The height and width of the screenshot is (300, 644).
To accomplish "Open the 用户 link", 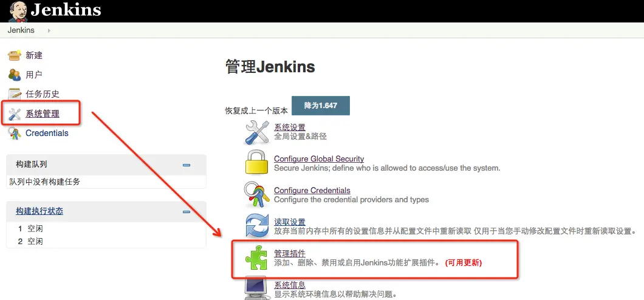I will (x=33, y=75).
